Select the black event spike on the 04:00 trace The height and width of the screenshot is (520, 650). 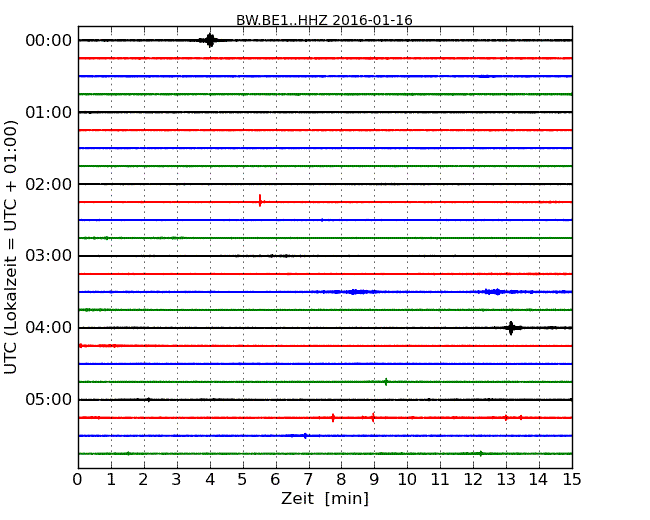tap(511, 328)
